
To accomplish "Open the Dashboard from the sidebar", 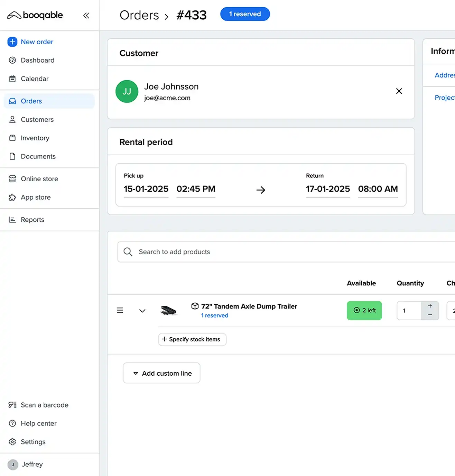I will pos(37,60).
